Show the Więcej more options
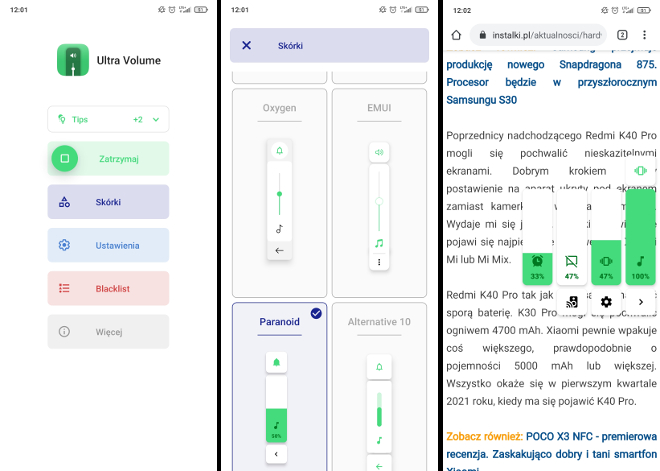Image resolution: width=660 pixels, height=471 pixels. [x=108, y=331]
